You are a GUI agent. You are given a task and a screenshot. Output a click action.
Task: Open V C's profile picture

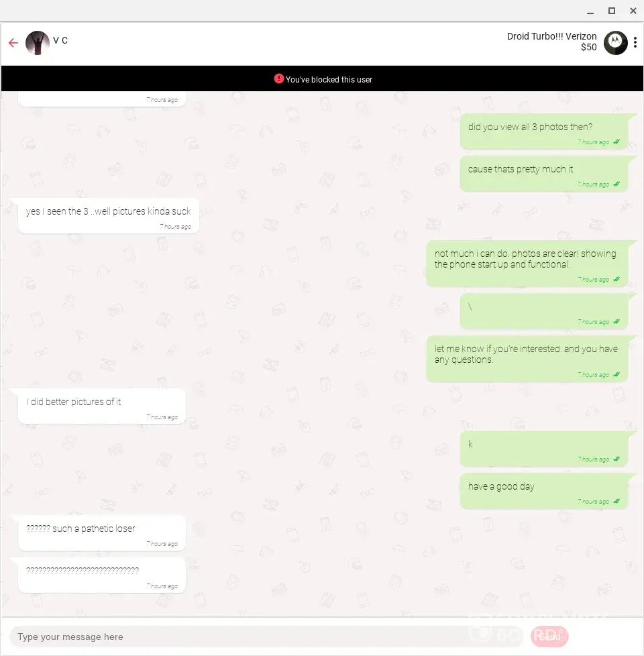click(38, 43)
